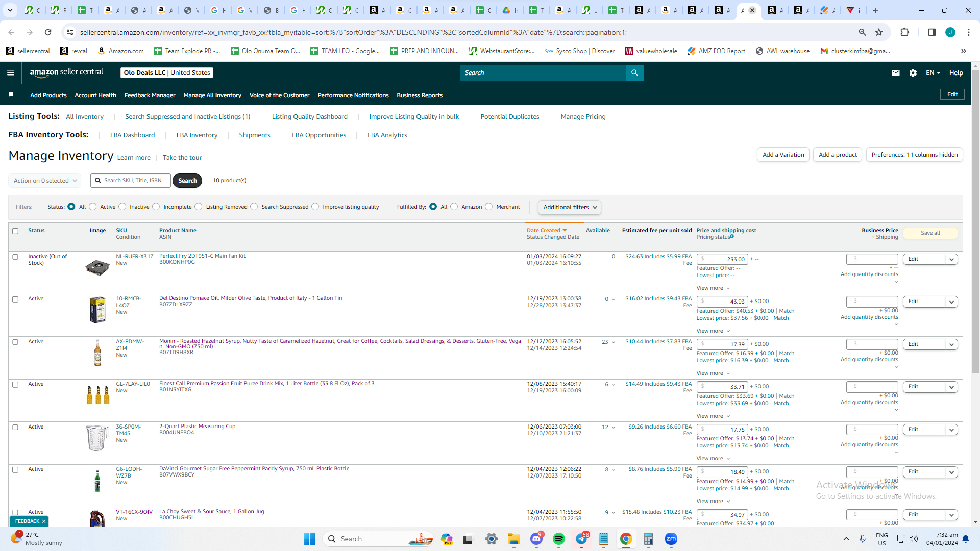Image resolution: width=980 pixels, height=551 pixels.
Task: Open the Calculator from the taskbar
Action: tap(648, 539)
